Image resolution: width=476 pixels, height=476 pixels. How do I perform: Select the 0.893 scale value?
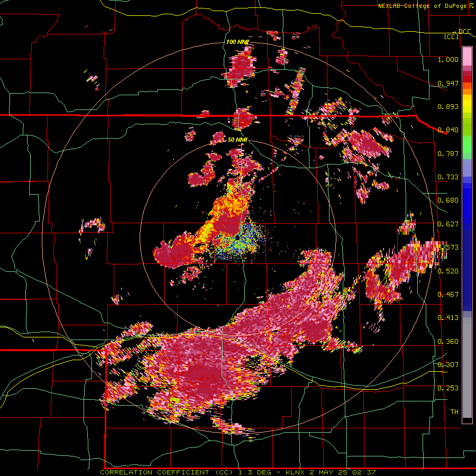(x=448, y=106)
